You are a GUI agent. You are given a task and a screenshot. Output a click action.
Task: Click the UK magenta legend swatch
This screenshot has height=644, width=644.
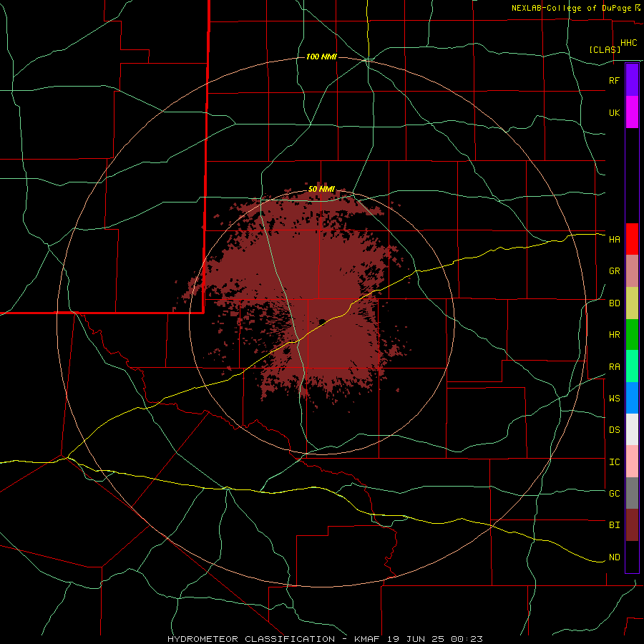click(x=632, y=112)
